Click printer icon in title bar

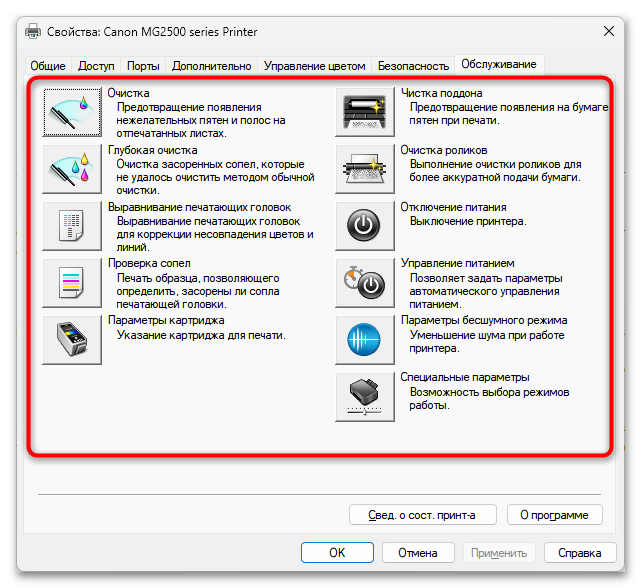click(33, 31)
